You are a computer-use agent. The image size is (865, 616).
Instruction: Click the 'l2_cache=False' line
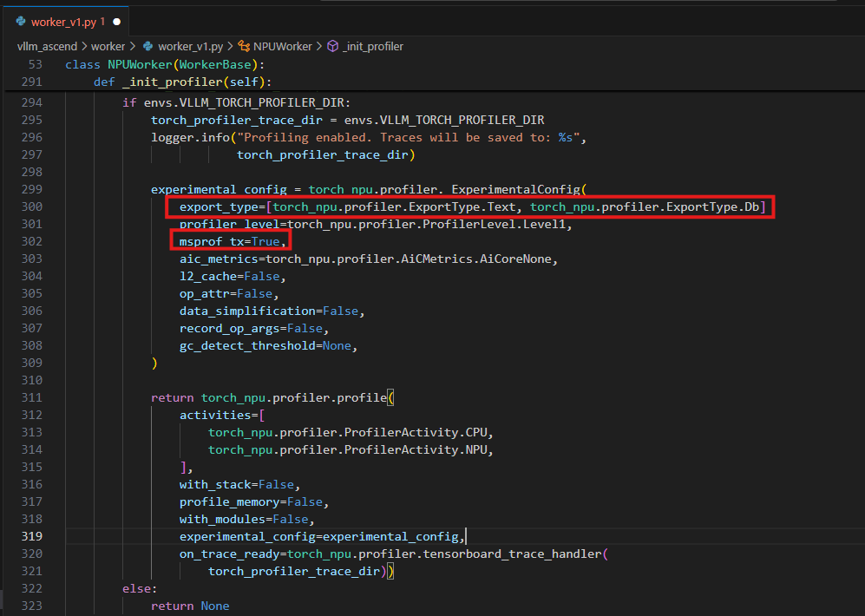click(233, 276)
